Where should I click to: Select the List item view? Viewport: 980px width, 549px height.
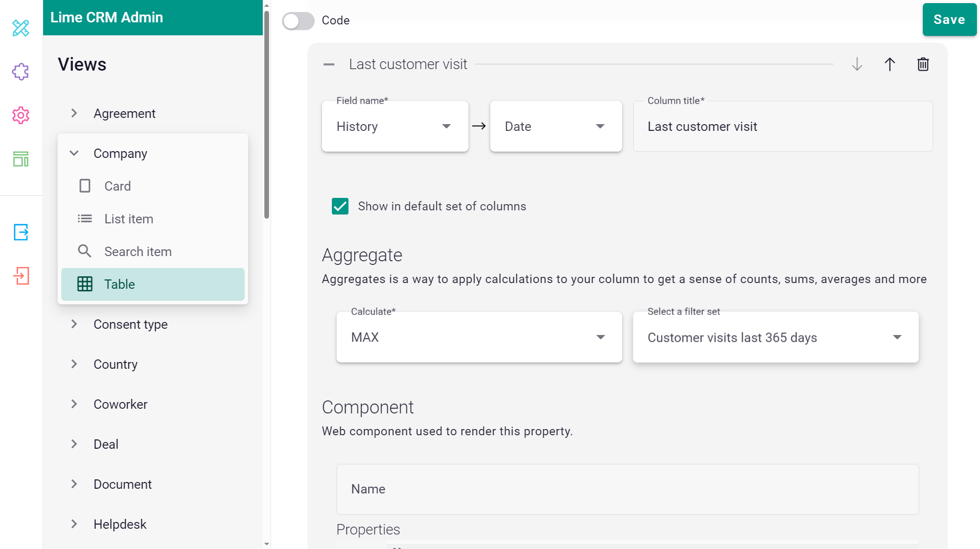pyautogui.click(x=153, y=219)
